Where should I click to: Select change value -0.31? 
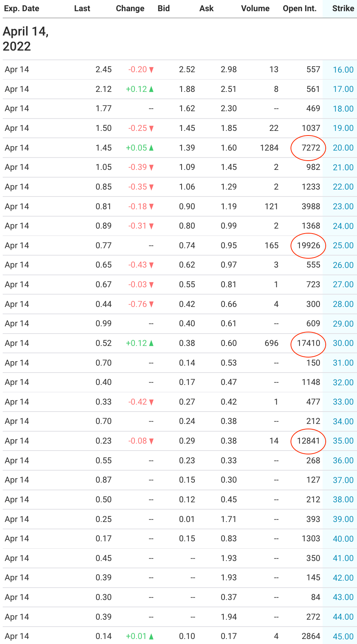coord(138,226)
